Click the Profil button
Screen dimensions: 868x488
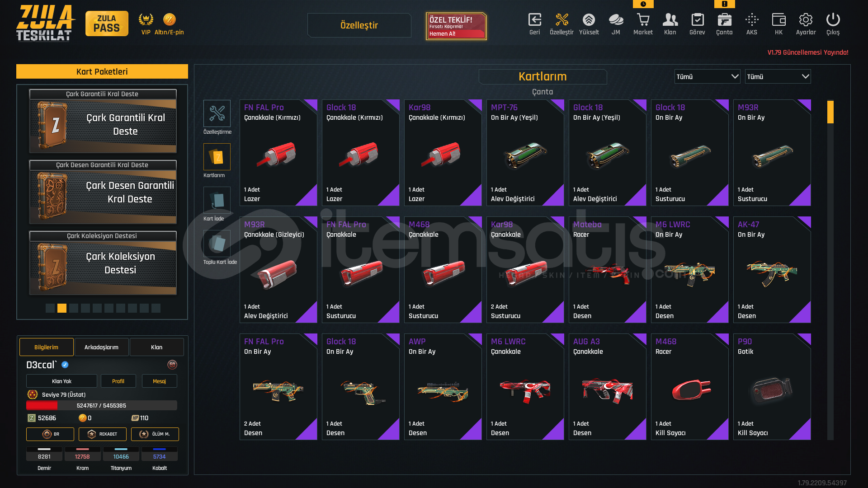(118, 381)
